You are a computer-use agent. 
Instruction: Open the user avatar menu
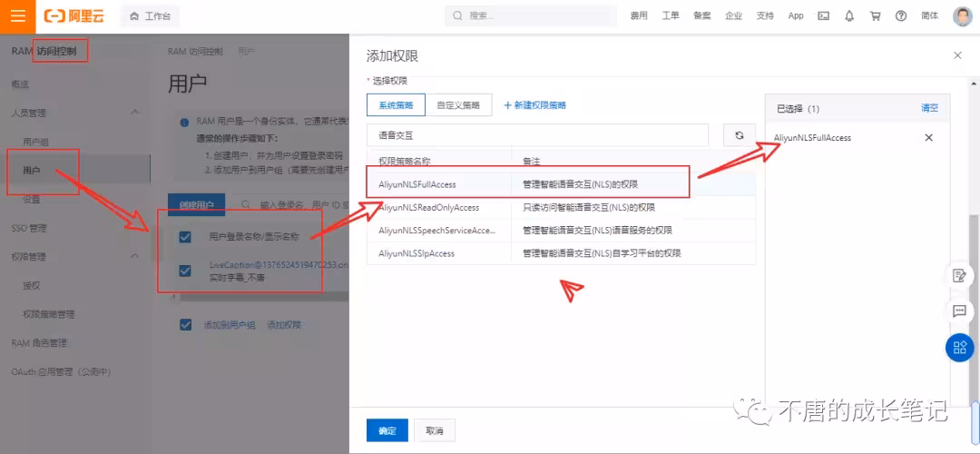coord(963,16)
